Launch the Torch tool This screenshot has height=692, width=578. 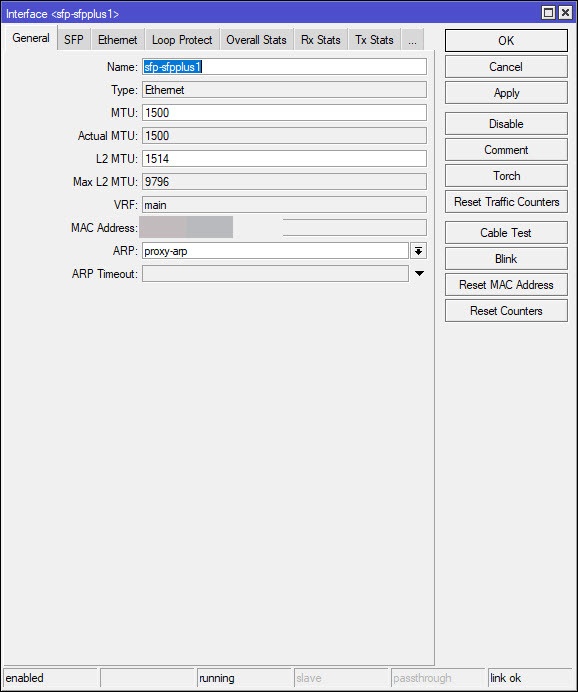tap(506, 176)
